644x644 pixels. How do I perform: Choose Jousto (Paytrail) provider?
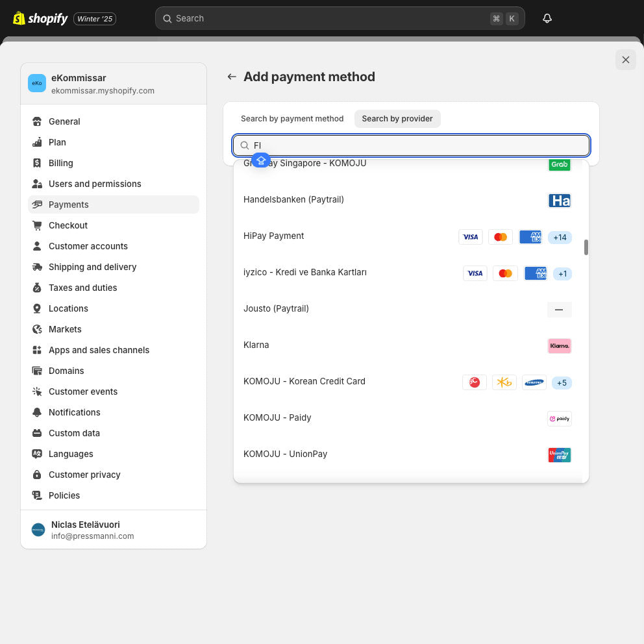tap(276, 308)
